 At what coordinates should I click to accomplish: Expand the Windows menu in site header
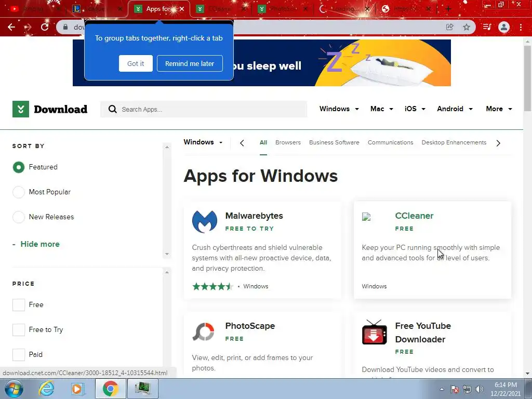pos(339,109)
